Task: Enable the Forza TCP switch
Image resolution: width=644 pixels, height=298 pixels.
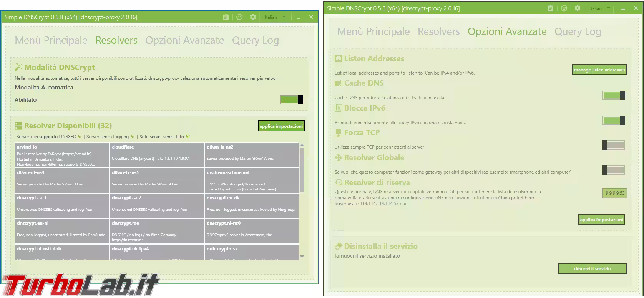Action: tap(613, 145)
